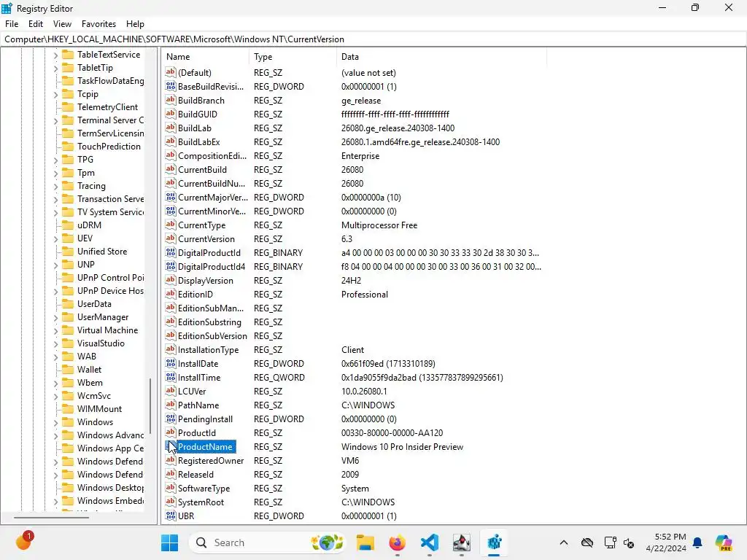Select the TelemetryClient folder icon
This screenshot has height=560, width=747.
[68, 108]
